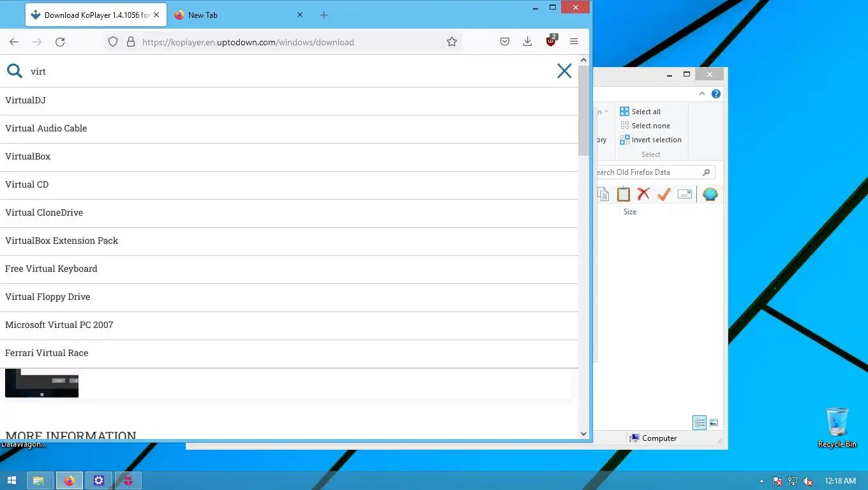868x490 pixels.
Task: Click the envelope/mail icon in Explorer toolbar
Action: click(685, 194)
